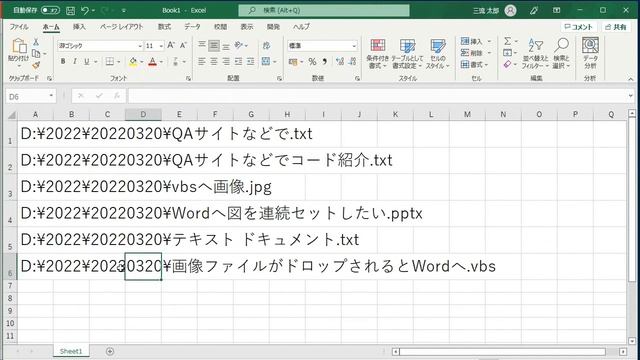Switch to the データ tab
Viewport: 640px width, 360px height.
192,27
